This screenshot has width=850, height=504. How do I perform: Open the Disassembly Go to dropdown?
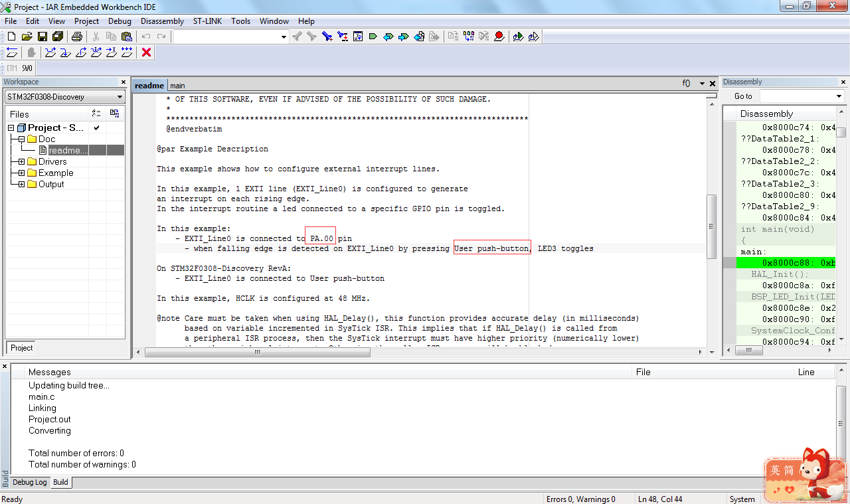(838, 96)
